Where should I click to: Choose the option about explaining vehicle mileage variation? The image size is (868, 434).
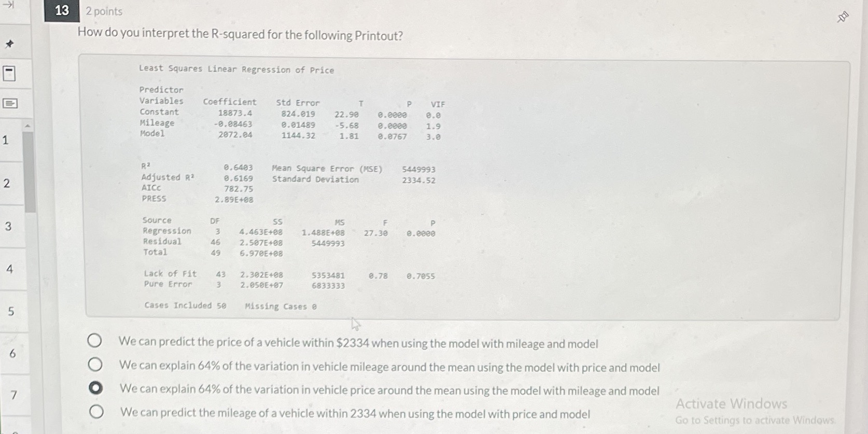pyautogui.click(x=95, y=365)
